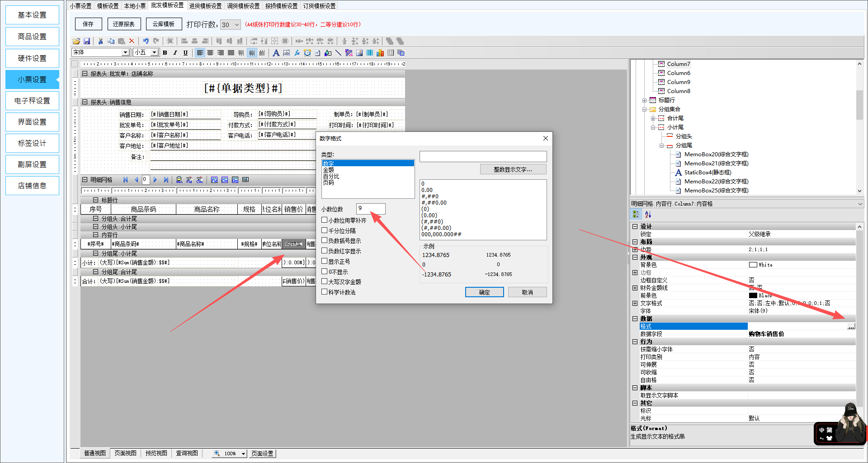The image size is (868, 463).
Task: Open the font name dropdown showing 宋体
Action: pyautogui.click(x=126, y=52)
